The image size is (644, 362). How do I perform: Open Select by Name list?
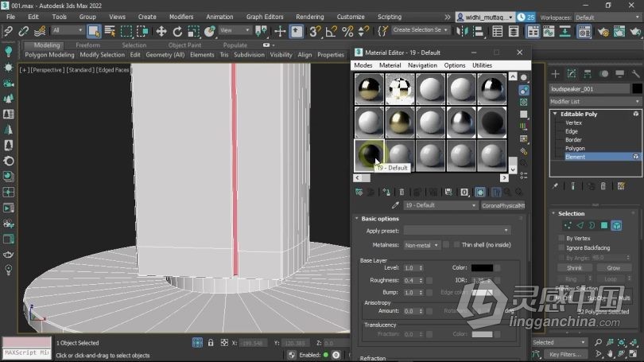[x=110, y=31]
